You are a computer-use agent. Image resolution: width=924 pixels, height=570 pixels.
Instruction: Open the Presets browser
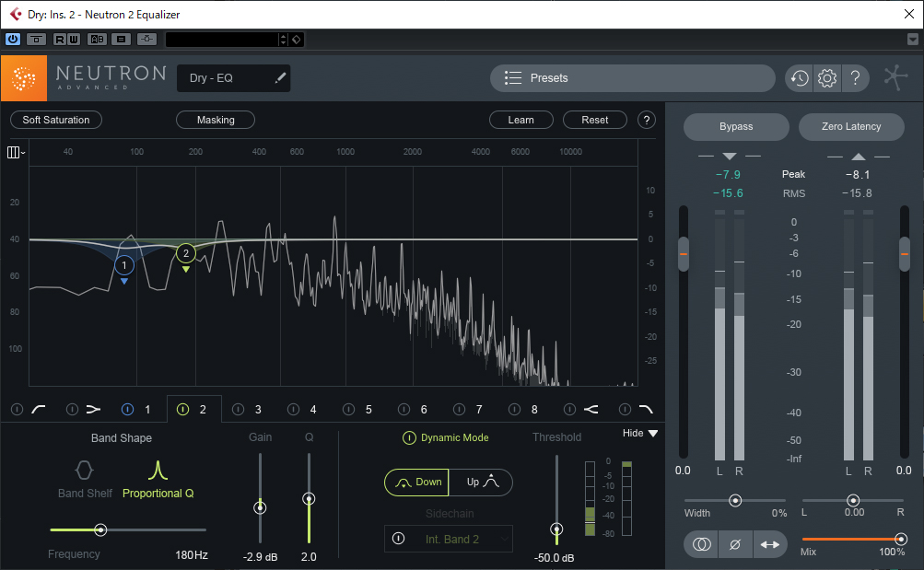pyautogui.click(x=632, y=77)
